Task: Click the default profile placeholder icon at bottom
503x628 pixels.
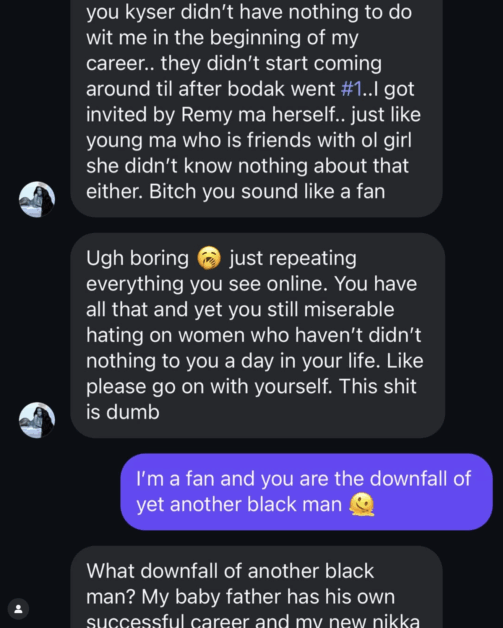Action: [x=18, y=609]
